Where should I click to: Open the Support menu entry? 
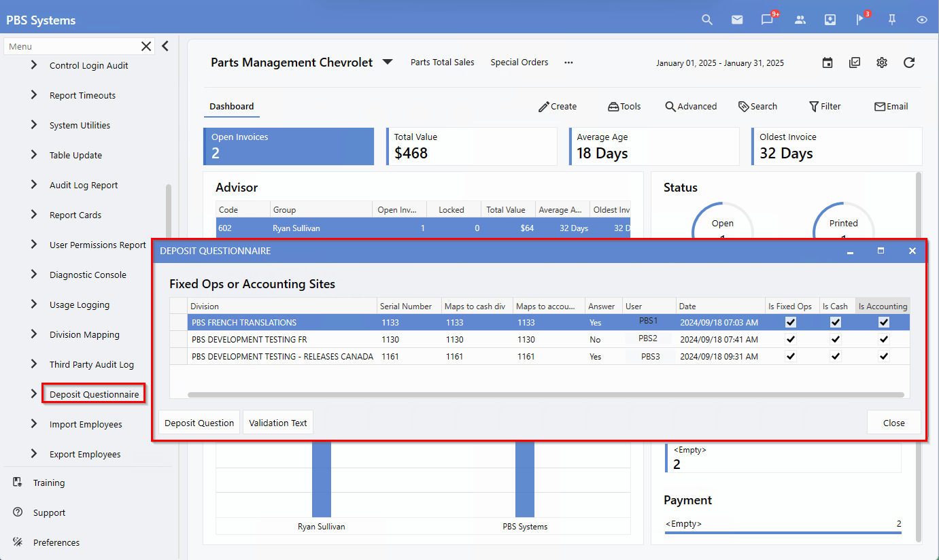pyautogui.click(x=49, y=512)
